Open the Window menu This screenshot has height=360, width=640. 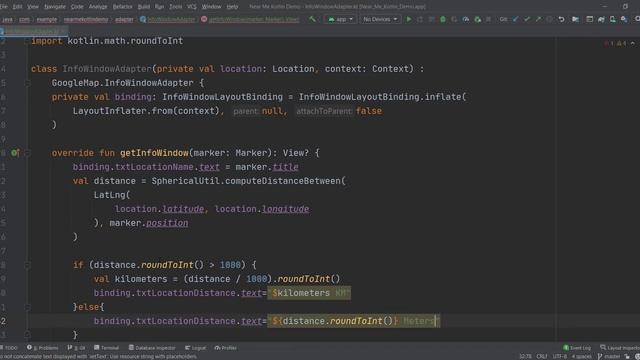(211, 7)
